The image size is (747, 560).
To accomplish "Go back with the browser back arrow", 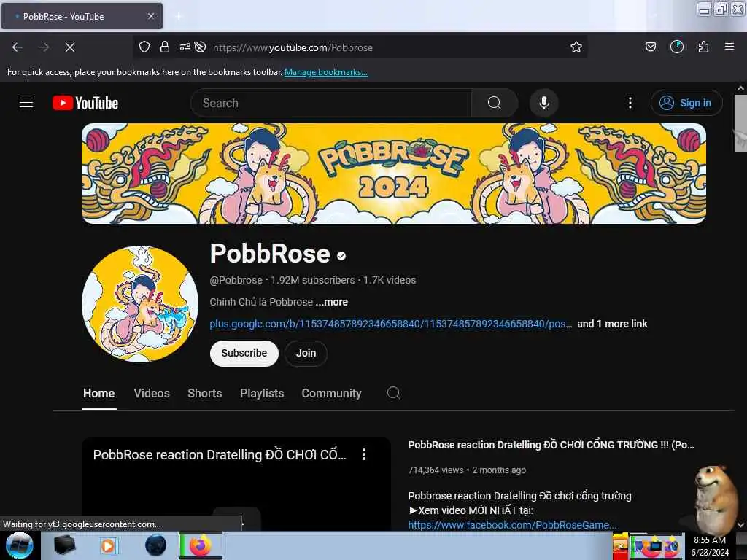I will tap(18, 47).
